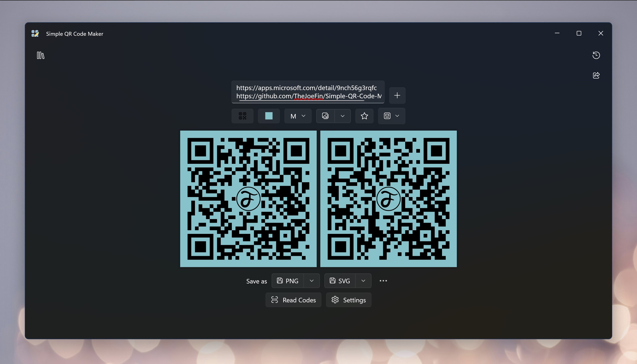Add a new line with the plus button

click(x=397, y=96)
